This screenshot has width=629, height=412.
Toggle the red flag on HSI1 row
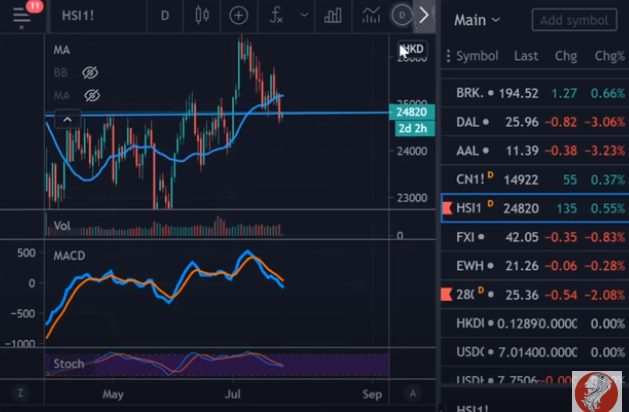447,208
